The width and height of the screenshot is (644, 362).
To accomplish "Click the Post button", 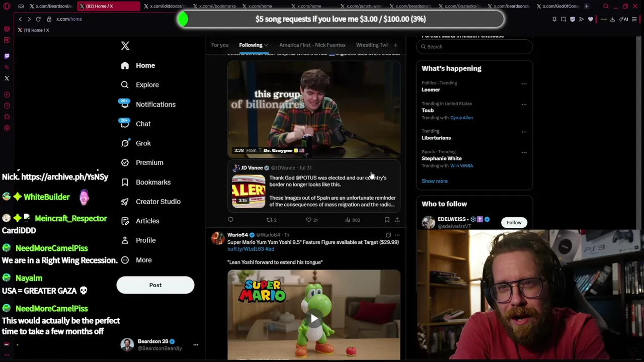I will point(155,285).
